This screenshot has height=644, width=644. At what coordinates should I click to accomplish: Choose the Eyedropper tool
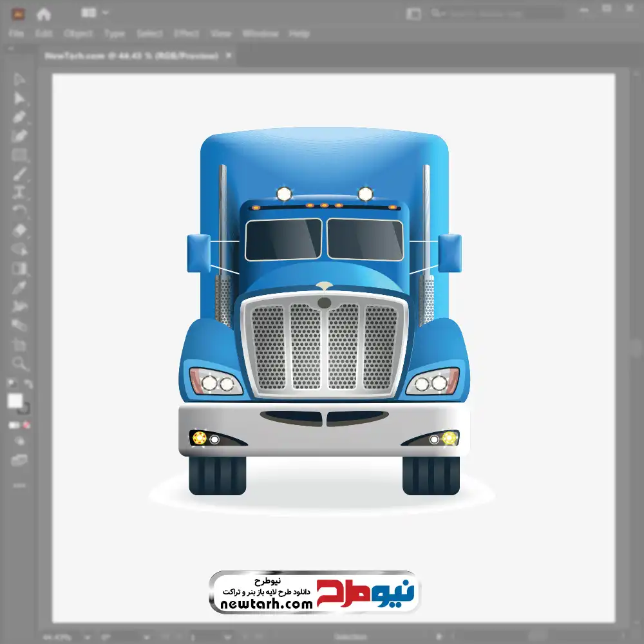pyautogui.click(x=19, y=287)
